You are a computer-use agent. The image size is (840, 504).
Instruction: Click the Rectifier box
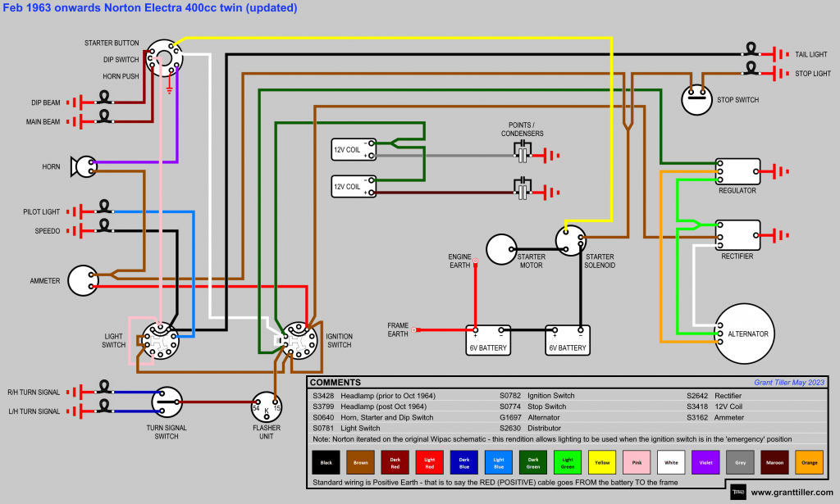pyautogui.click(x=737, y=234)
